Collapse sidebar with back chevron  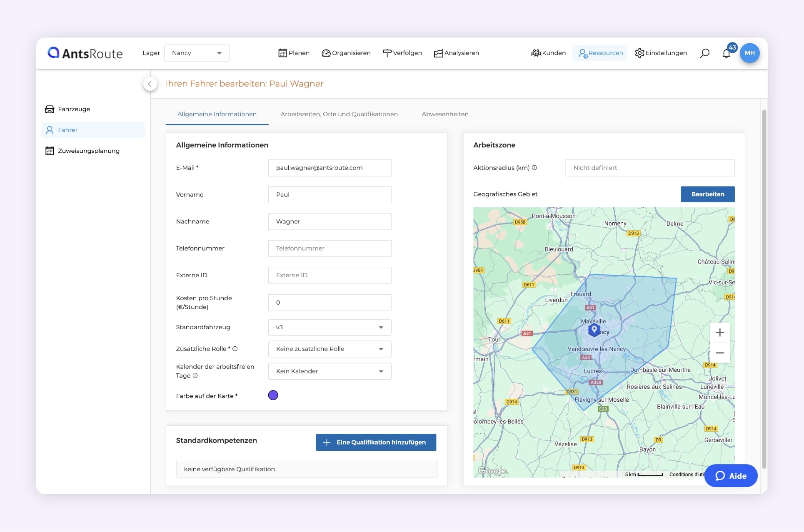(x=150, y=84)
